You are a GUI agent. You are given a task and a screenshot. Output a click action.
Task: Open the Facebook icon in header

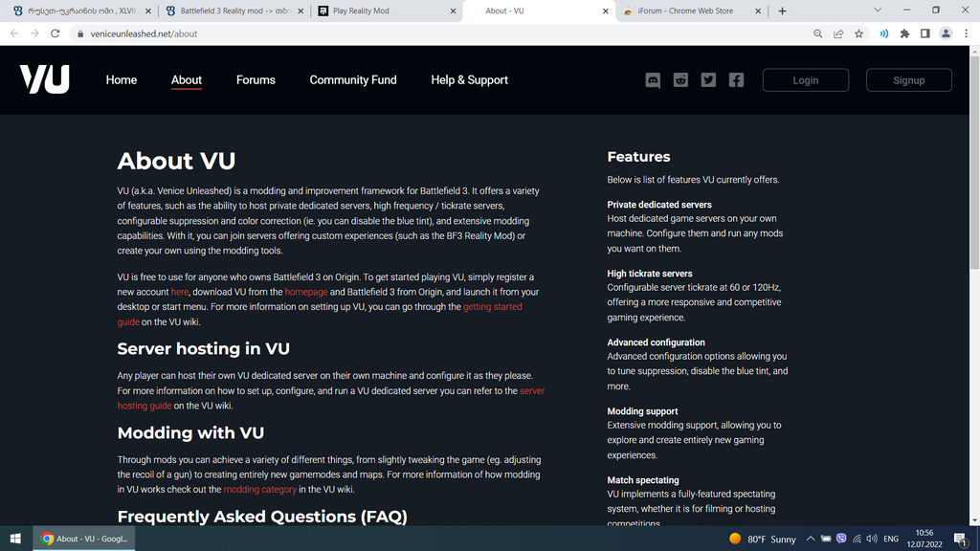(736, 80)
